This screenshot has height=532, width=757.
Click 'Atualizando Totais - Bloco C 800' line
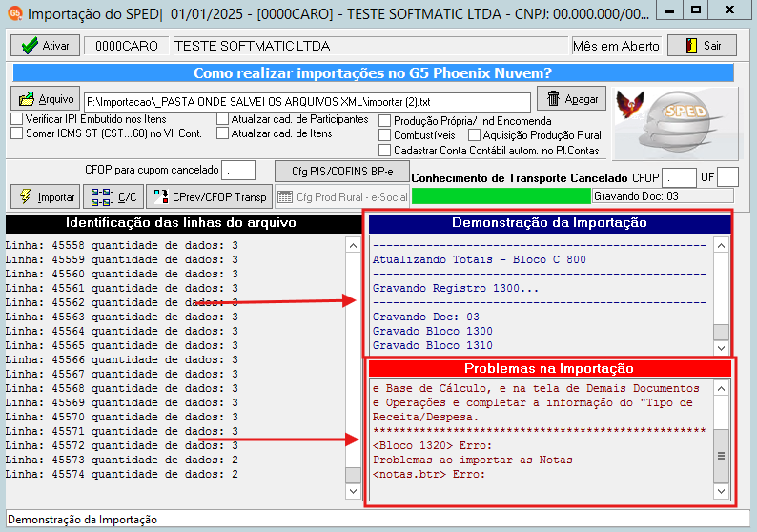click(x=479, y=259)
